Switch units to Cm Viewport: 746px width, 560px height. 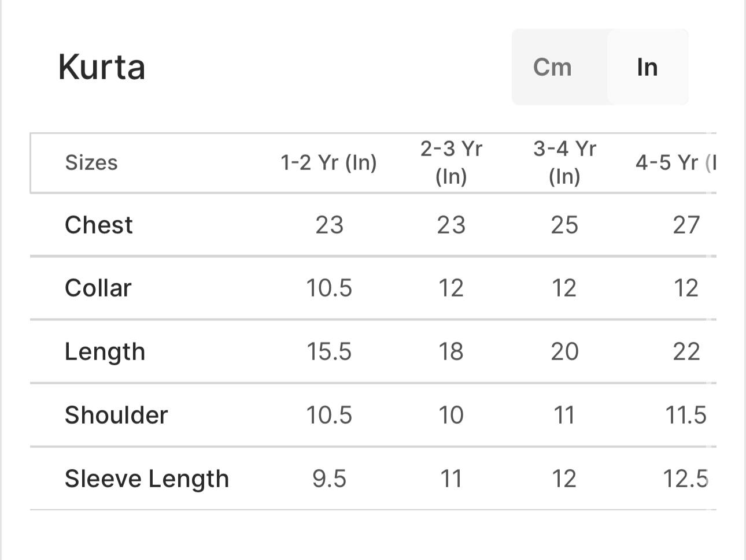coord(552,67)
